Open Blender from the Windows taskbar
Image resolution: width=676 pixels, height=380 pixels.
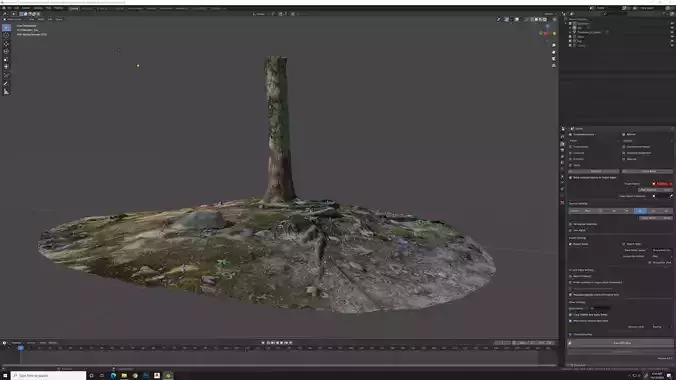(x=168, y=376)
